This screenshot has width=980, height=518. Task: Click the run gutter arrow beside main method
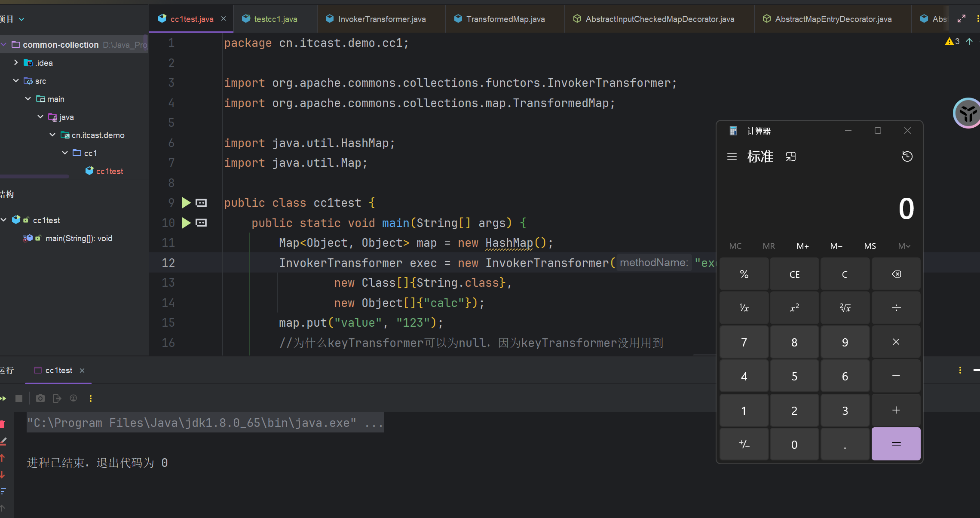pyautogui.click(x=186, y=223)
